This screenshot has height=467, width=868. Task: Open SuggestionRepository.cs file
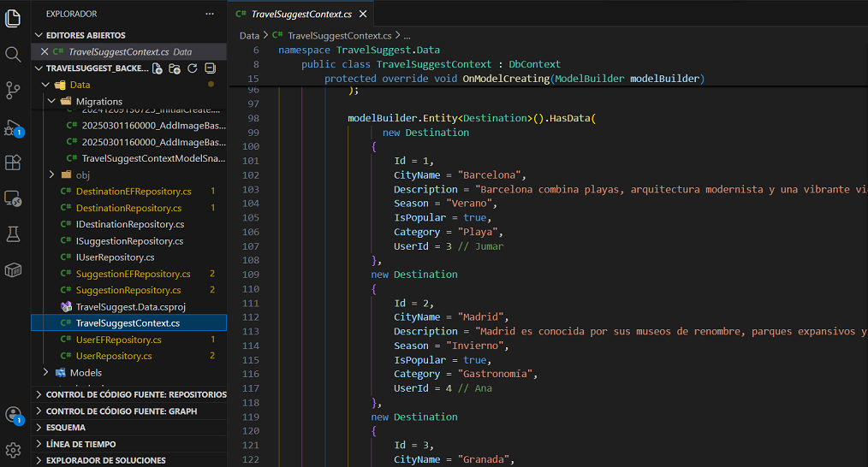(x=128, y=290)
